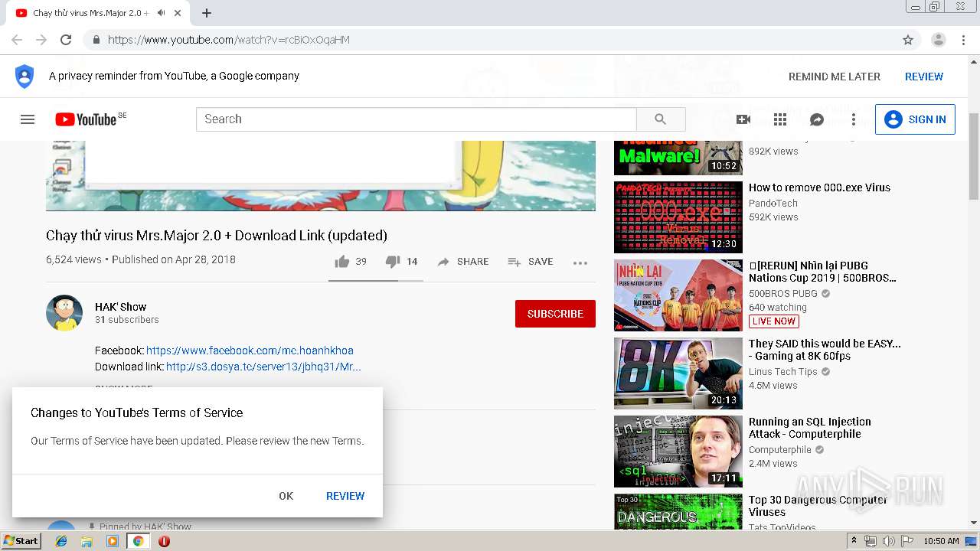Open Chrome's three-dot customize menu
The height and width of the screenshot is (551, 980).
(x=963, y=40)
